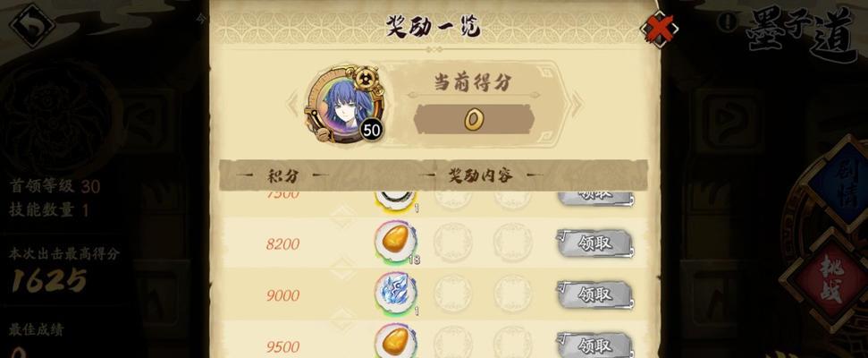This screenshot has width=868, height=358.
Task: Click the level 50 badge on avatar
Action: point(372,131)
